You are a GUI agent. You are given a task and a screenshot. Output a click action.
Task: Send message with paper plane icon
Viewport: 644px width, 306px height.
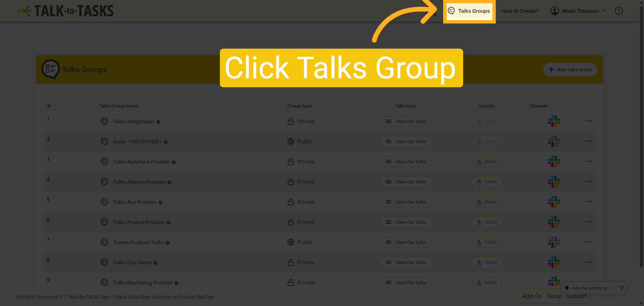click(621, 288)
